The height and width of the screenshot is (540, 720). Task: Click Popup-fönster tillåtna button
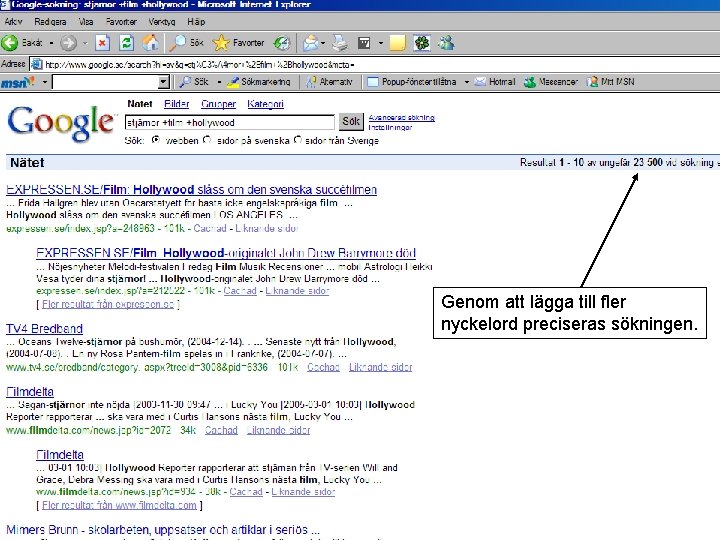click(412, 82)
